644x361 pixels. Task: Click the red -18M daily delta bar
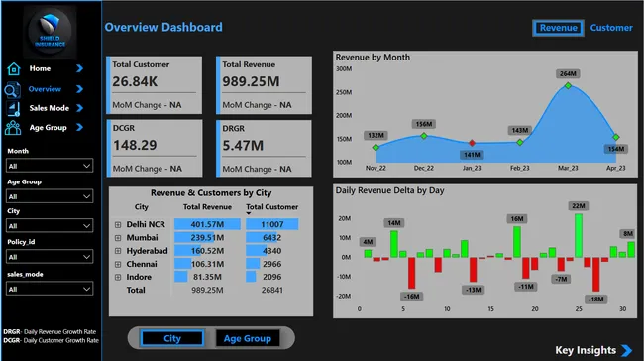595,275
